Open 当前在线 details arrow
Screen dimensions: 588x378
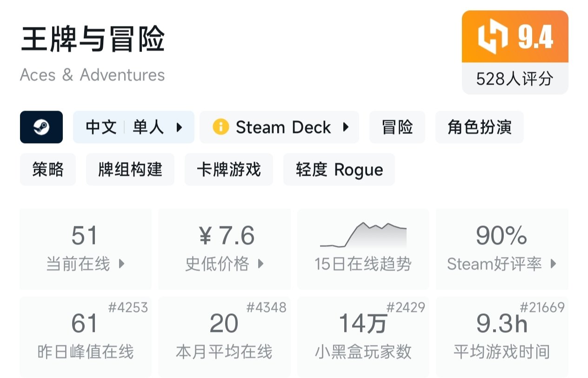(122, 264)
